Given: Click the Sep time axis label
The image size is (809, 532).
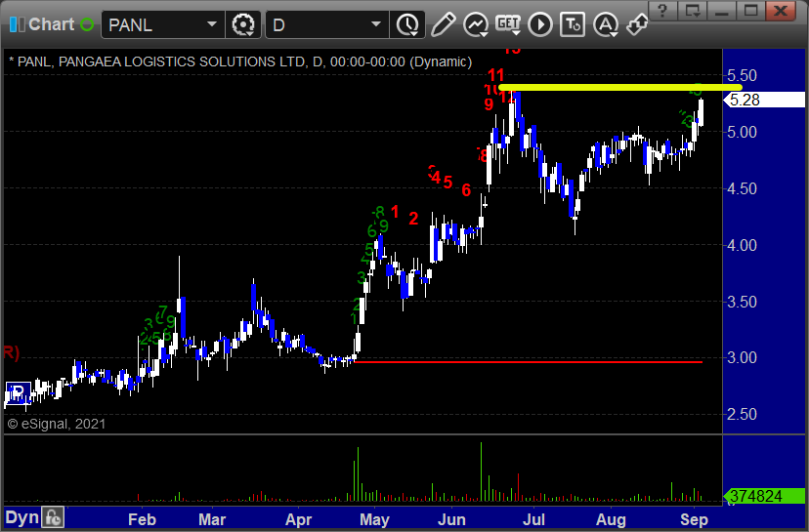Looking at the screenshot, I should [694, 519].
